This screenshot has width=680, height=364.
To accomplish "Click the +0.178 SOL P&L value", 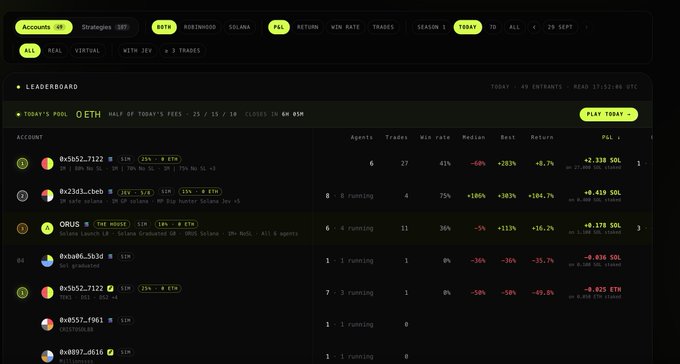I will [602, 226].
